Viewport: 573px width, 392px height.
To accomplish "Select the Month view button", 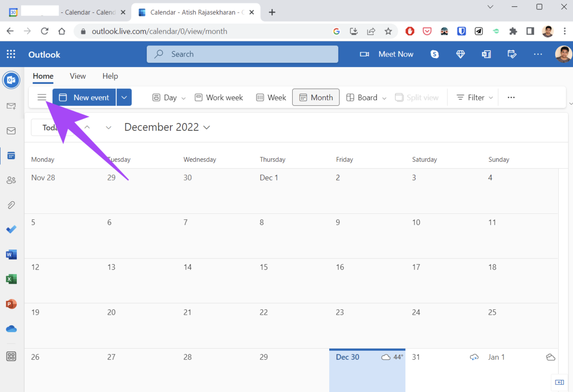I will point(316,97).
